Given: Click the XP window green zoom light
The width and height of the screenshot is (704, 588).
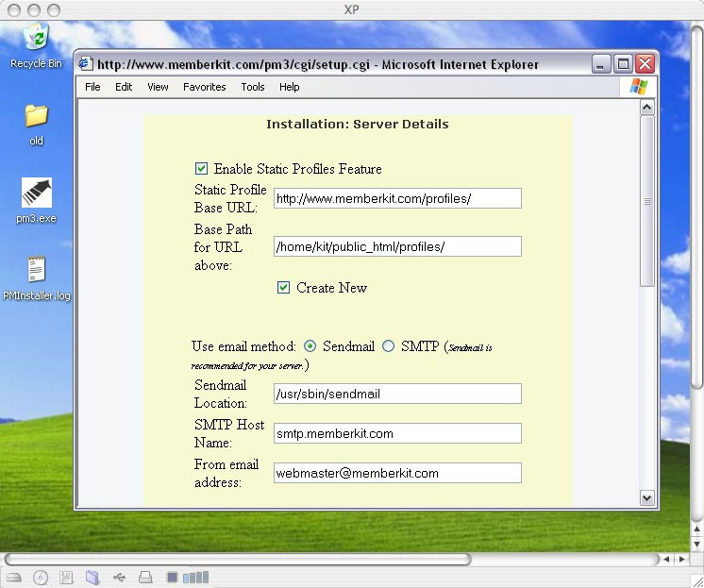Looking at the screenshot, I should [54, 9].
